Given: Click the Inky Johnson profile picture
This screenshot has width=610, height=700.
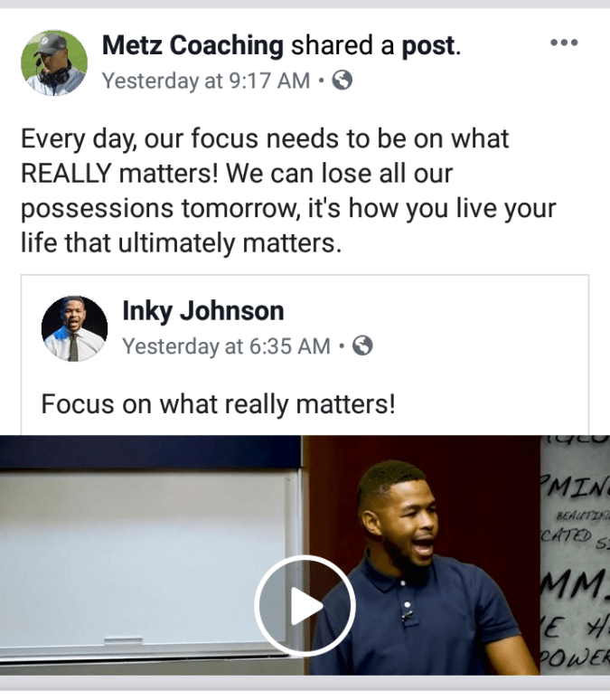Looking at the screenshot, I should [74, 328].
